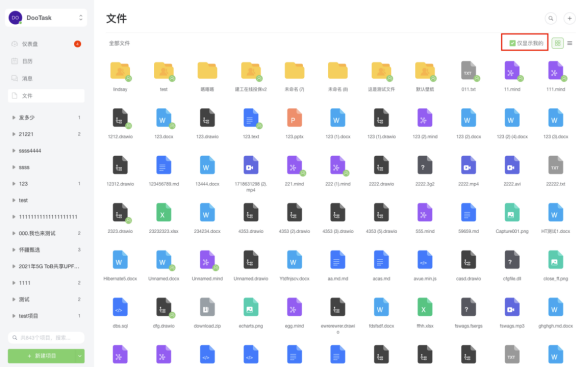Open dropdown arrow beside 新建项目 button
The height and width of the screenshot is (367, 581).
tap(80, 356)
